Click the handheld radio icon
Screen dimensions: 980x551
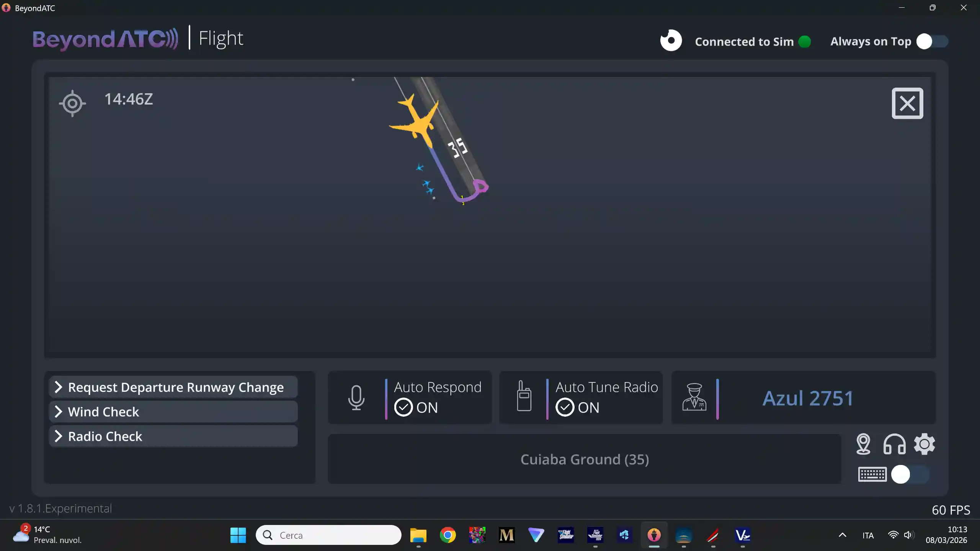point(524,396)
